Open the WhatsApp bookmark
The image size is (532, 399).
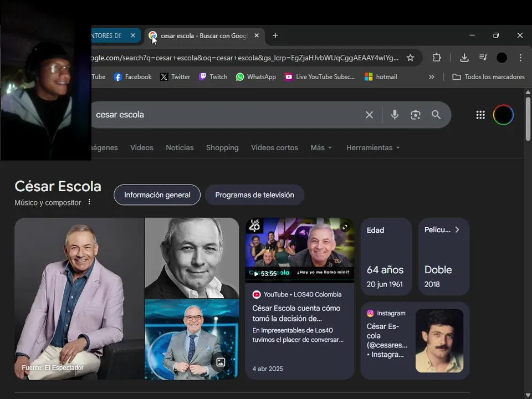point(256,77)
